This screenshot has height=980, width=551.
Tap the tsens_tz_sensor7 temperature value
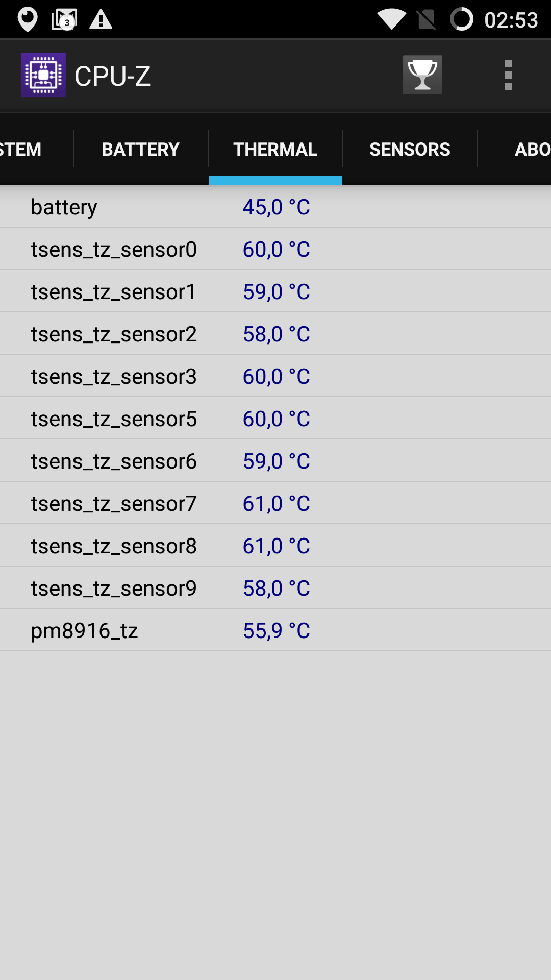(x=276, y=503)
